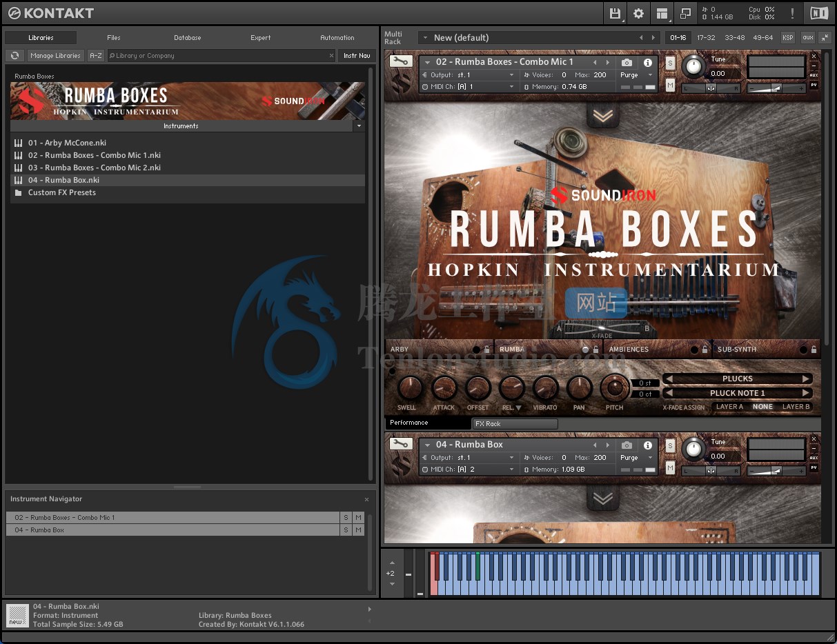The image size is (837, 644).
Task: Enable the SUB-SYNTH layer power button
Action: [x=803, y=350]
